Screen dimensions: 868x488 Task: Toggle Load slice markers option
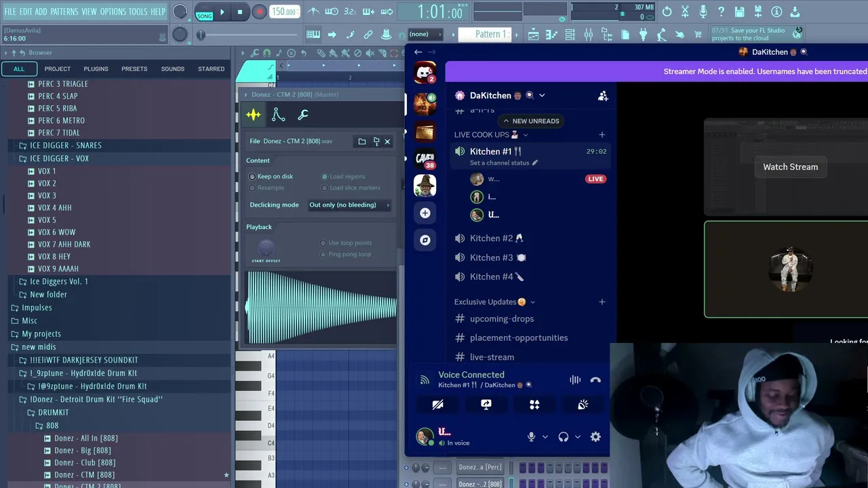[x=324, y=188]
